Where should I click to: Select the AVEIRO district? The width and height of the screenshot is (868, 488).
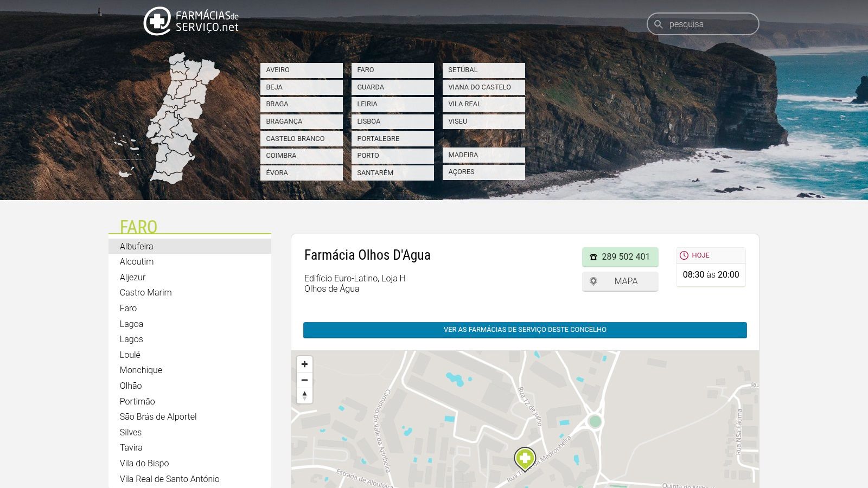coord(301,70)
